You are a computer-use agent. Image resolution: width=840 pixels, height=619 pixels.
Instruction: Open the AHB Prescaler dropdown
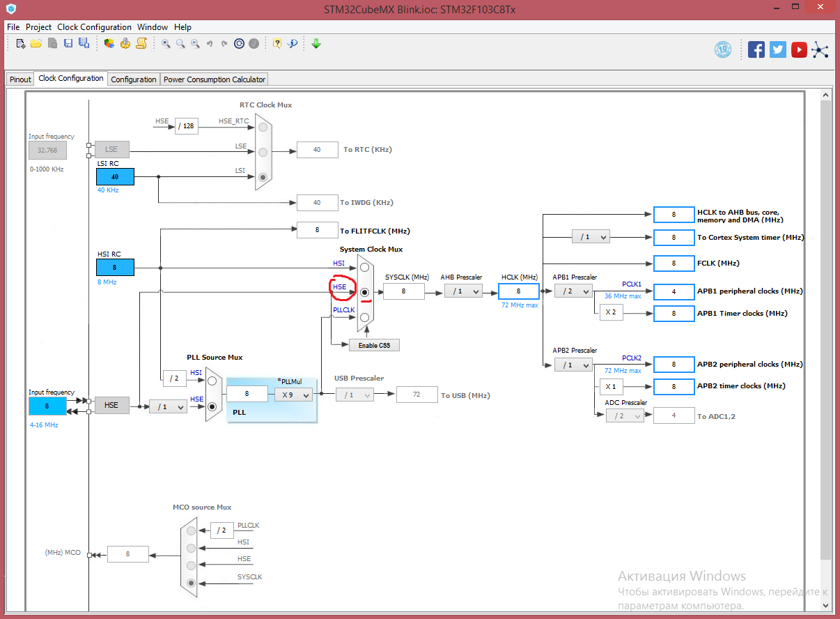pos(463,291)
